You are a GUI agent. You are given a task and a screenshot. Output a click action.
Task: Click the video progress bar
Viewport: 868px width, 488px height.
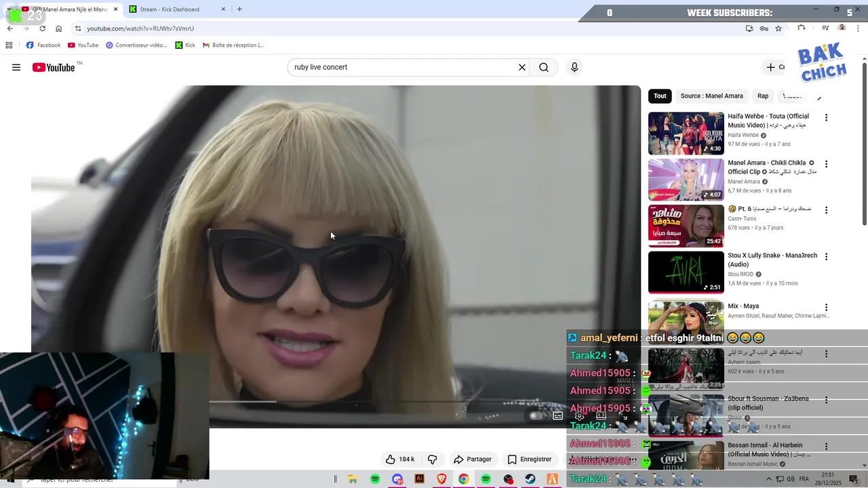pos(336,402)
